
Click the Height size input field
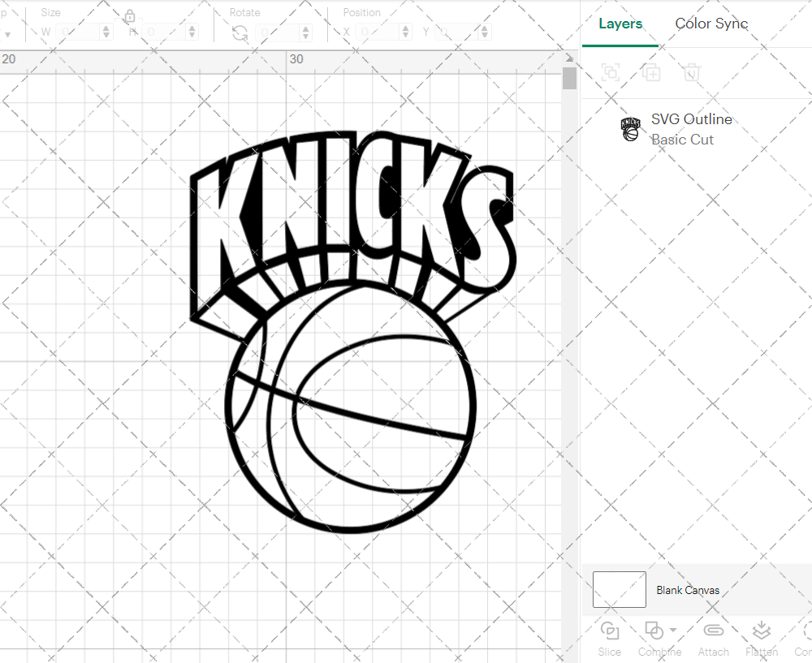[164, 32]
